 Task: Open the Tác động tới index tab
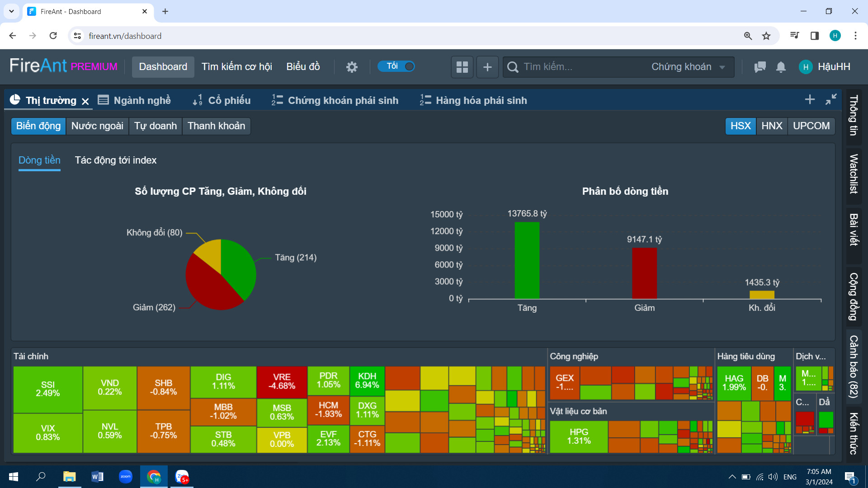(116, 160)
